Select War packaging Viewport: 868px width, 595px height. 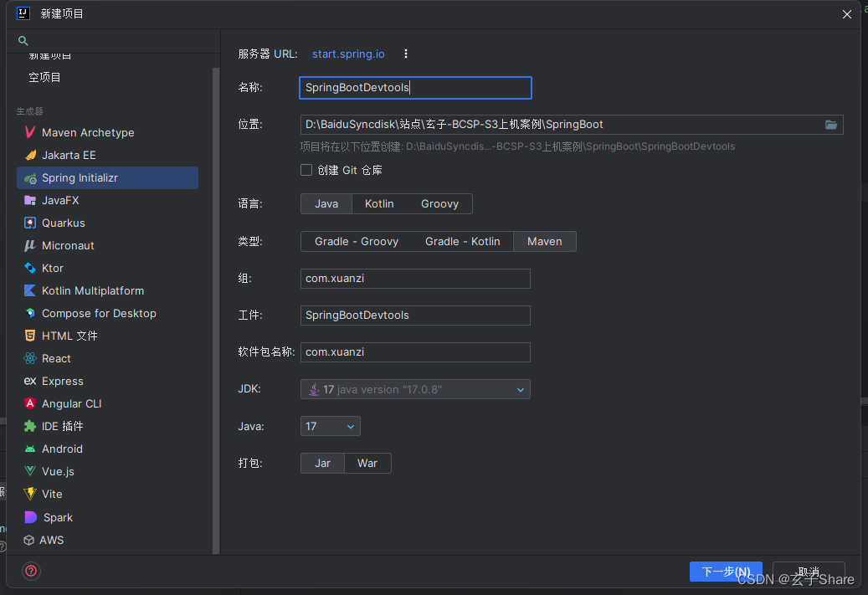[x=367, y=464]
